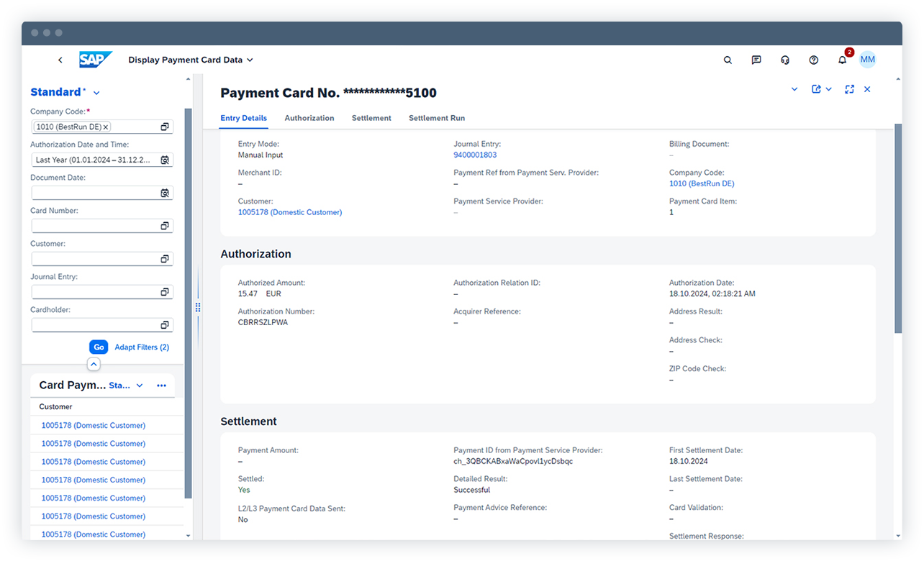
Task: Open the table variant dropdown next to Card Paym...
Action: click(140, 386)
